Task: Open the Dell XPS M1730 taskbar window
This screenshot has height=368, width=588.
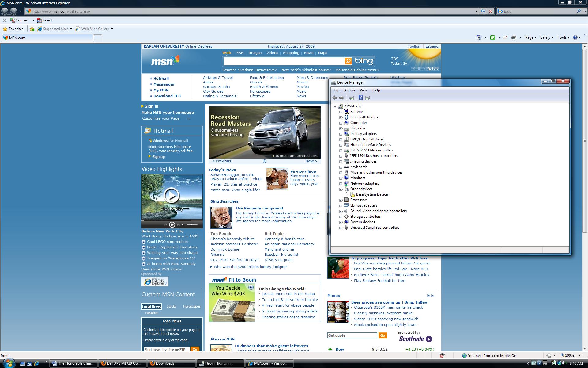Action: pos(122,363)
